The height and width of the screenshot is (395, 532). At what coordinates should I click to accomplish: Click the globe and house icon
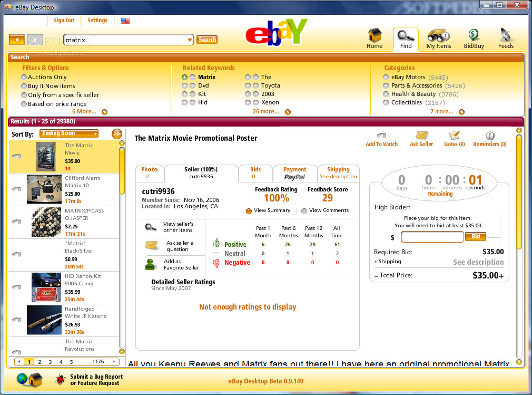tap(30, 379)
